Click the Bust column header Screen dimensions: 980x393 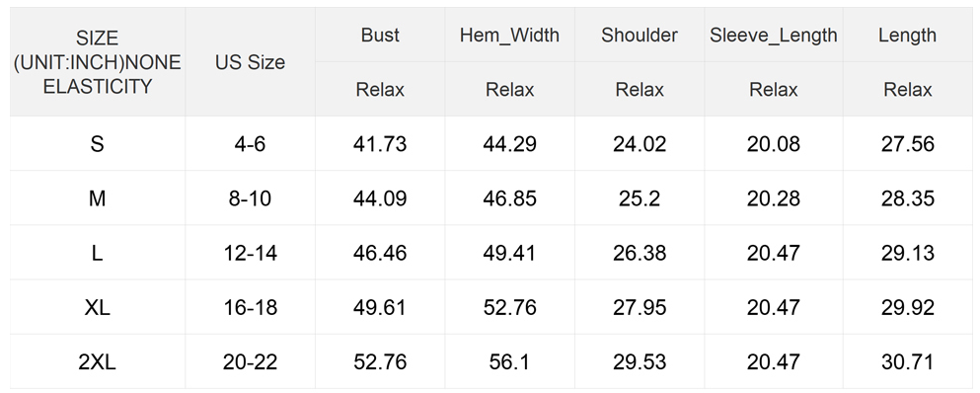coord(380,35)
